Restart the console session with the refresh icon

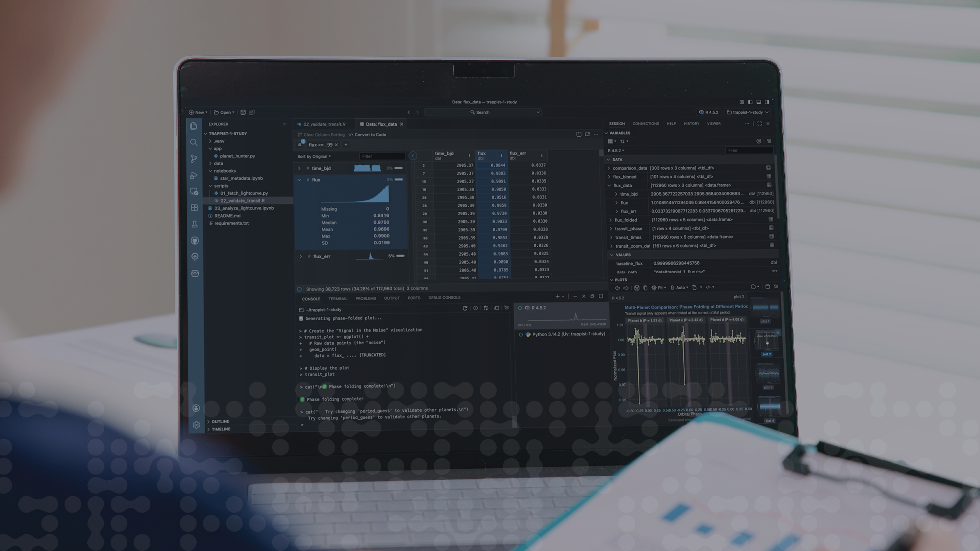pos(465,308)
